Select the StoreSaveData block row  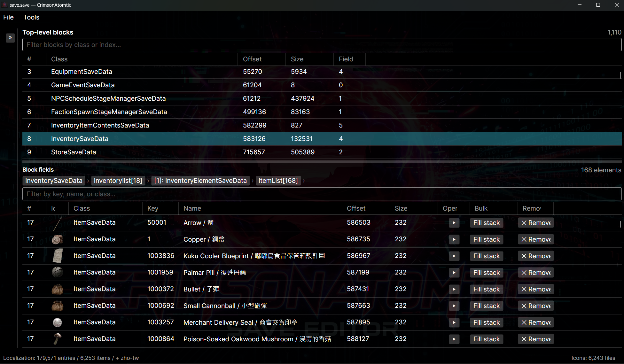coord(322,152)
